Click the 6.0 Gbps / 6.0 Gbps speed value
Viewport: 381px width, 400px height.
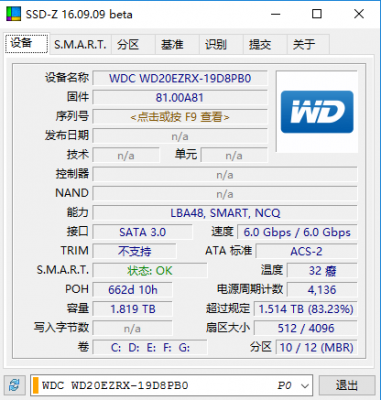297,232
